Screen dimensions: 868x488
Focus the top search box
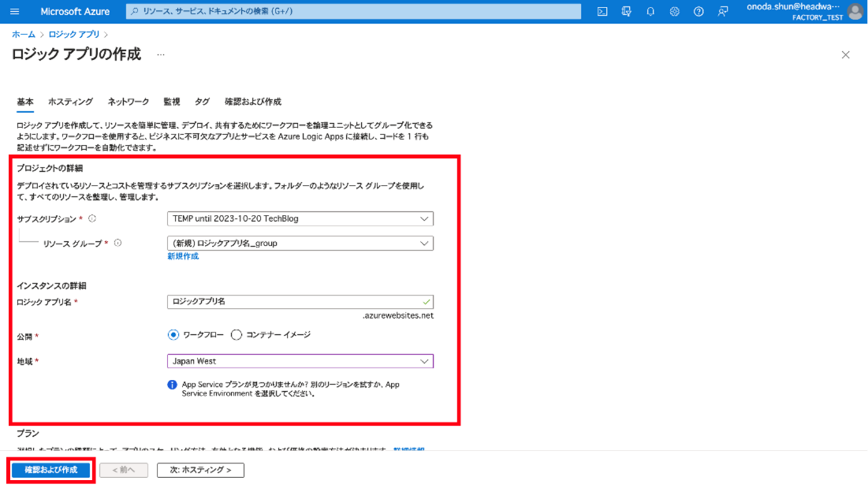click(x=354, y=11)
